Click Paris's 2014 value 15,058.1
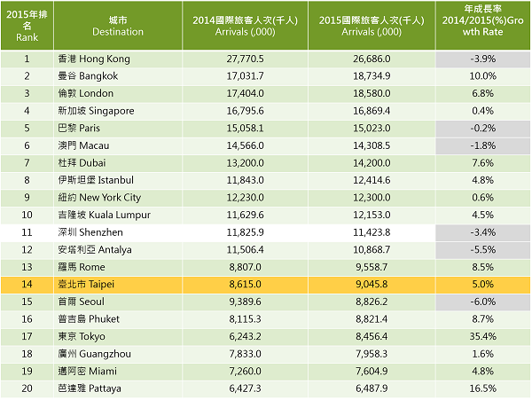 [x=245, y=129]
